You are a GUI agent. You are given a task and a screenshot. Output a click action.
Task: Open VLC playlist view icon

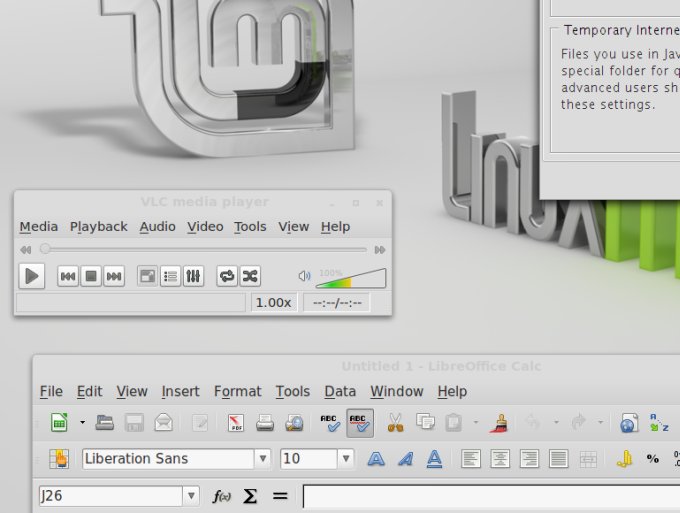(171, 276)
